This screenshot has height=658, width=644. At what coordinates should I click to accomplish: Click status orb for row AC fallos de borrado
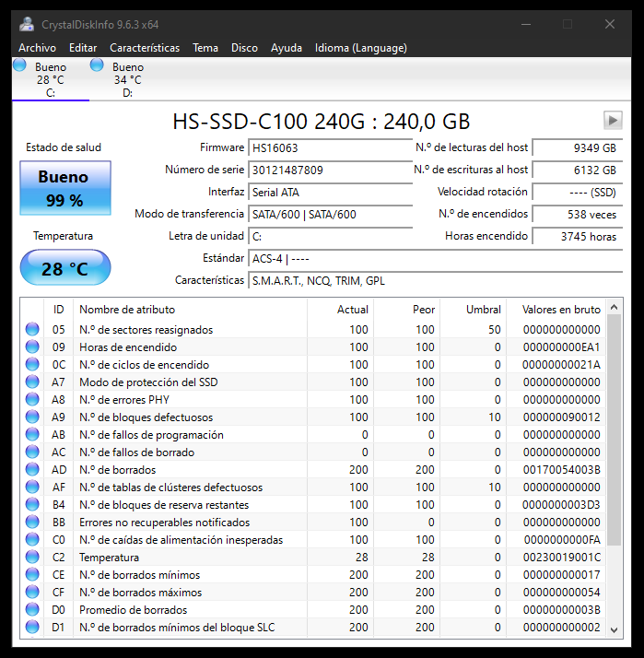(32, 452)
